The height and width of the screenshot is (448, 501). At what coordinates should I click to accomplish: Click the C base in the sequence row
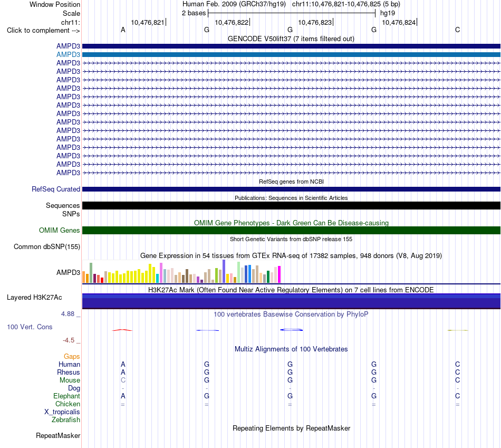coord(458,30)
